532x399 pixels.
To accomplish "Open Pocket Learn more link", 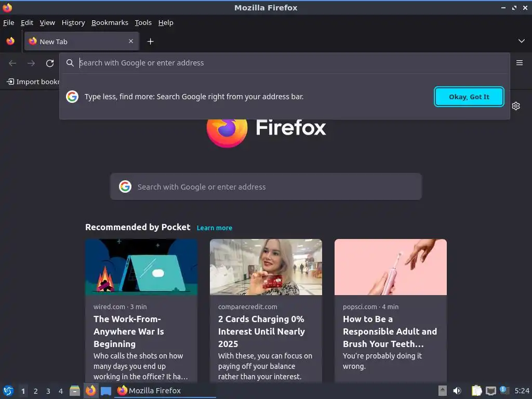I will pos(215,228).
